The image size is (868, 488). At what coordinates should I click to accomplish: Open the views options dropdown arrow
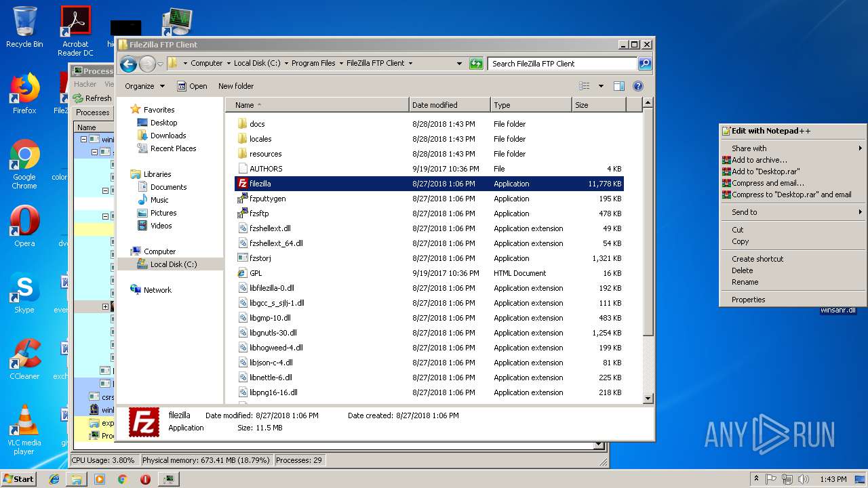tap(601, 86)
